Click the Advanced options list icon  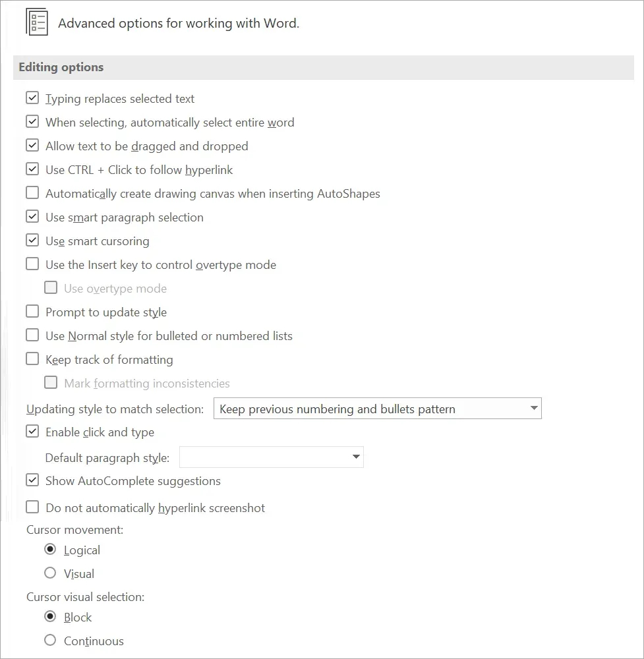[36, 22]
